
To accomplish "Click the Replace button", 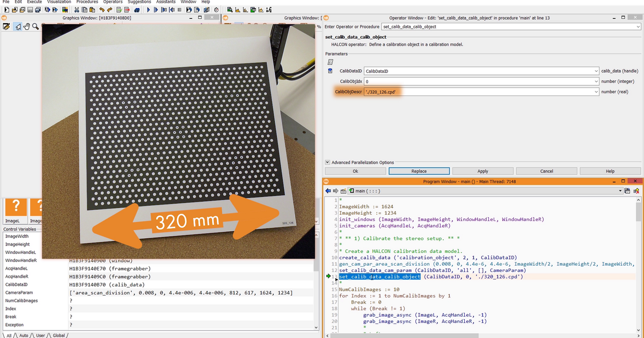I will 419,171.
